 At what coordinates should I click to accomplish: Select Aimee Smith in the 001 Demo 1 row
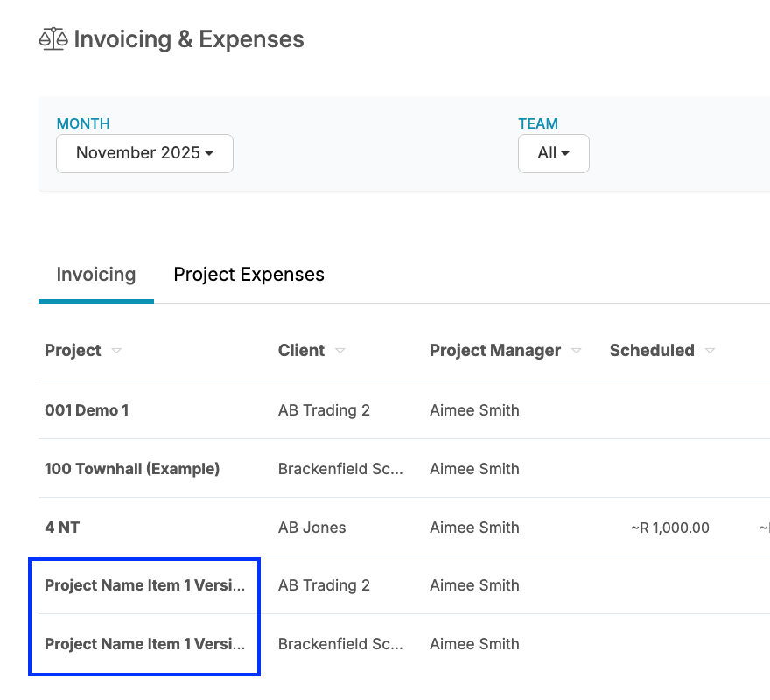click(x=474, y=410)
